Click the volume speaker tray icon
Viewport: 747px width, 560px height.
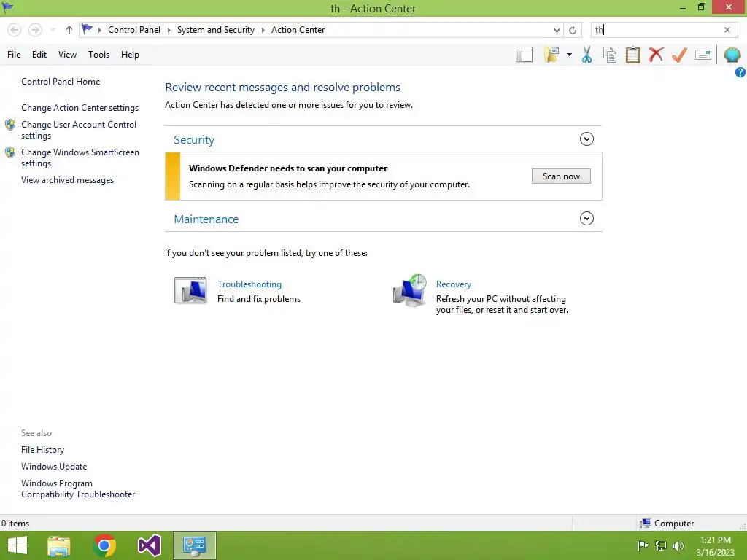click(678, 545)
